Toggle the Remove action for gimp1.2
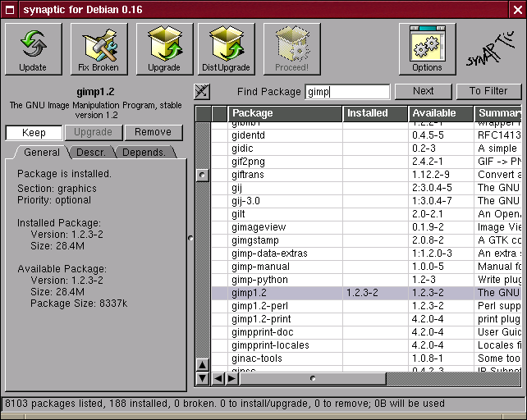527x420 pixels. [154, 132]
